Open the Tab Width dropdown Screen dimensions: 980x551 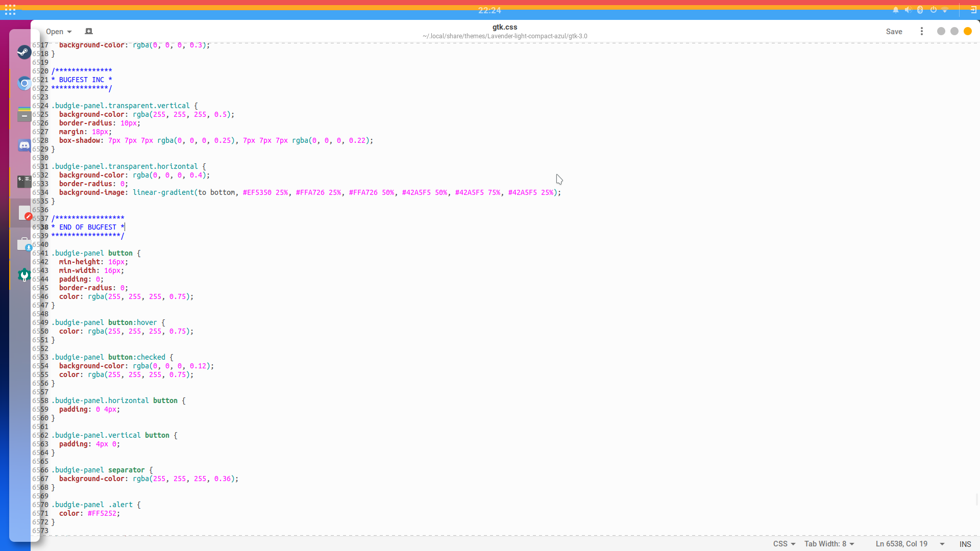tap(829, 544)
